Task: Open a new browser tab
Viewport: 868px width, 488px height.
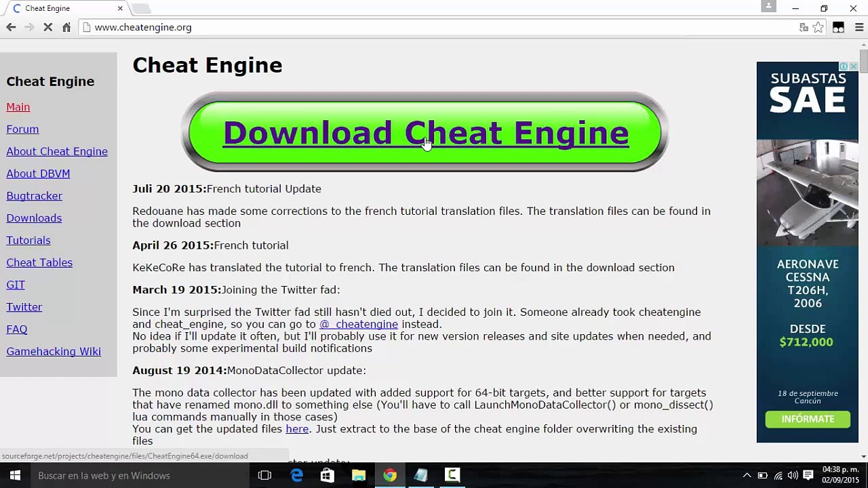Action: pos(140,9)
